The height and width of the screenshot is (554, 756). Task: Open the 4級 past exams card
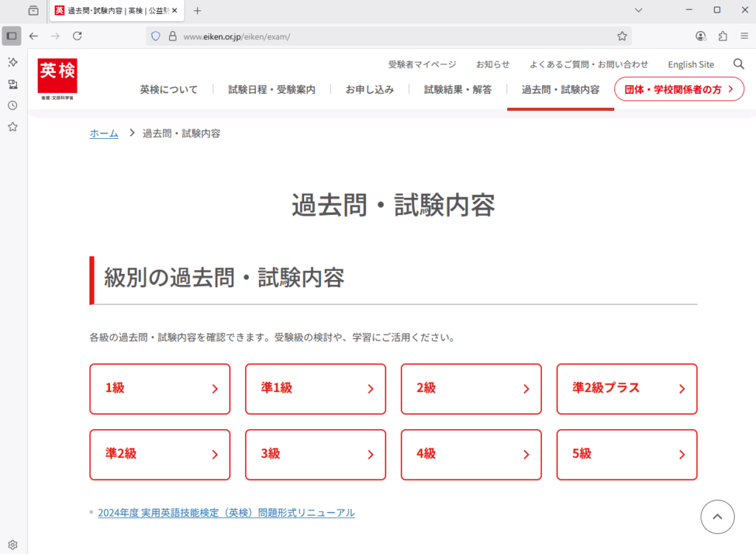(x=471, y=454)
